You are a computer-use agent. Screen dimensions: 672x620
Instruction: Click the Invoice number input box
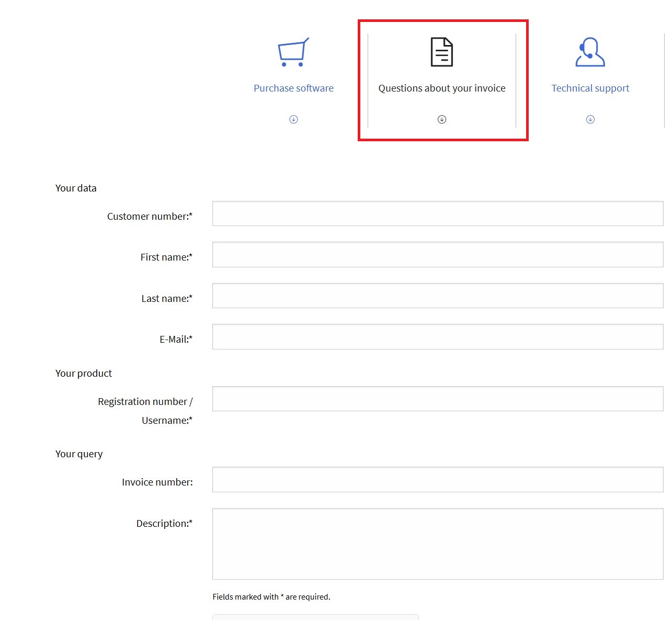[437, 480]
